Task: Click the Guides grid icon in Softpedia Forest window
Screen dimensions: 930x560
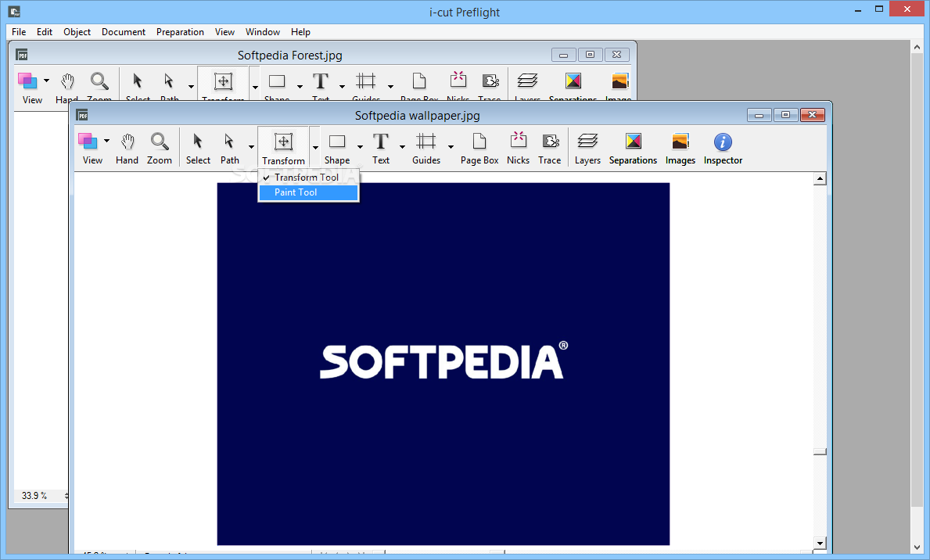Action: click(366, 81)
